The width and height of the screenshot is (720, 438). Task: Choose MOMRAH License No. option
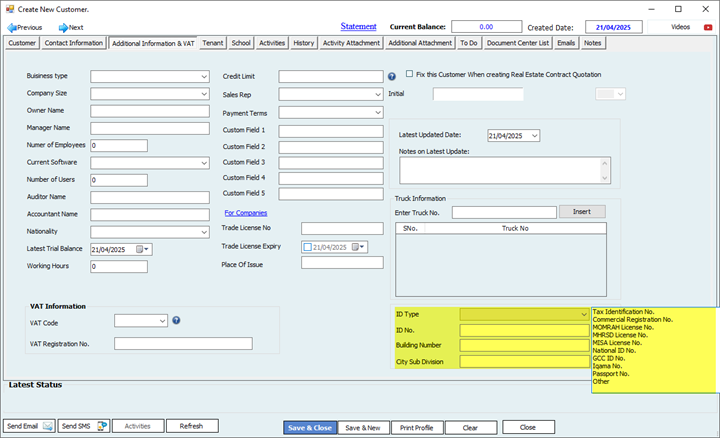point(623,327)
